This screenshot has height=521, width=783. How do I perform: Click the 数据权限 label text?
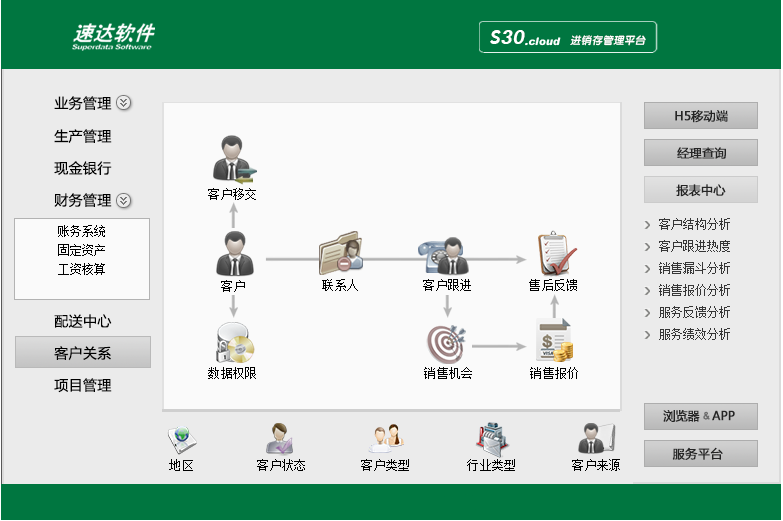[x=232, y=373]
